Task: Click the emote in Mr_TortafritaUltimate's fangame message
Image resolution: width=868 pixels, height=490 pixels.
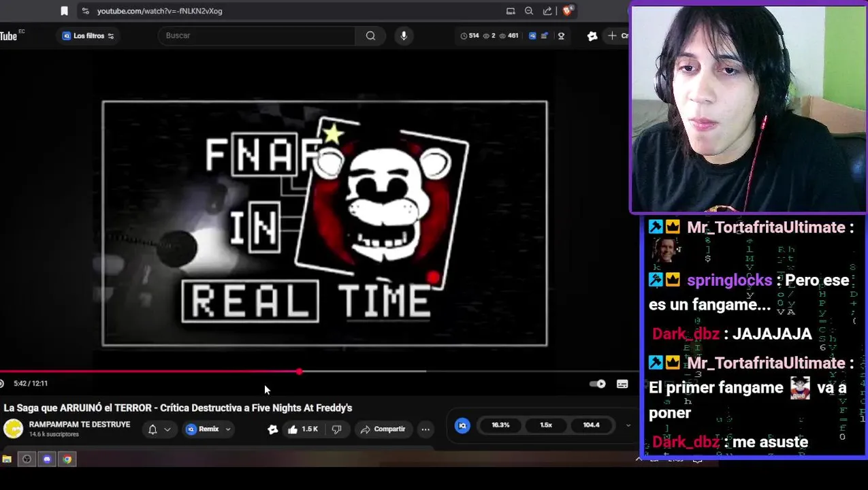Action: point(800,389)
